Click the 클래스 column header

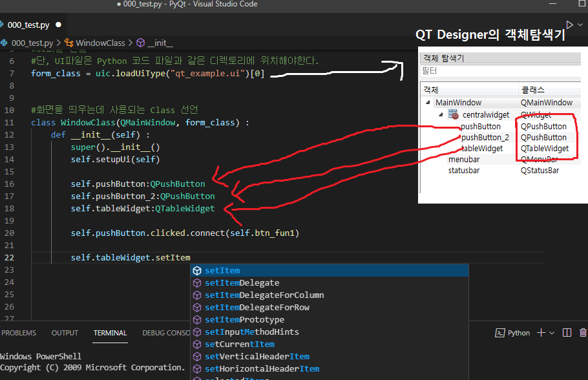click(x=550, y=90)
